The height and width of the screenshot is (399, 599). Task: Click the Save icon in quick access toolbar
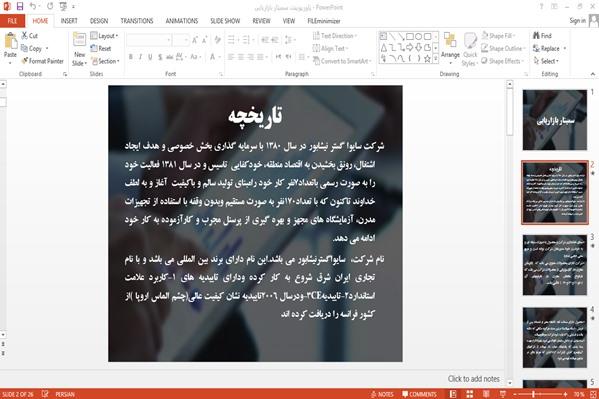pyautogui.click(x=19, y=6)
